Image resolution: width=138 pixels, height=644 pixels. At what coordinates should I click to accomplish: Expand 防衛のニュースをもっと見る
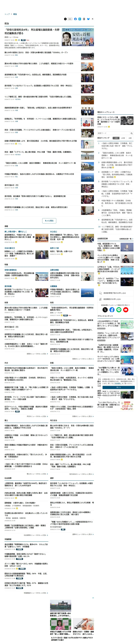(83, 416)
